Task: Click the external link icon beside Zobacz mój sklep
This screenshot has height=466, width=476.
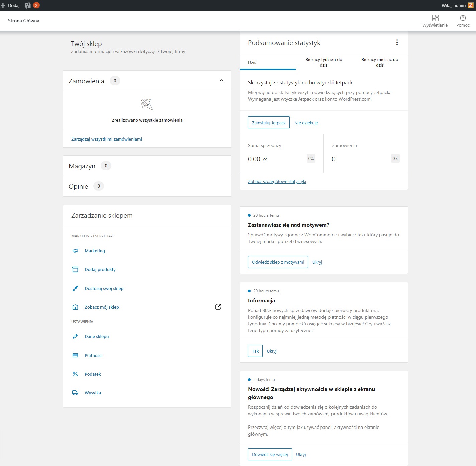Action: (218, 307)
